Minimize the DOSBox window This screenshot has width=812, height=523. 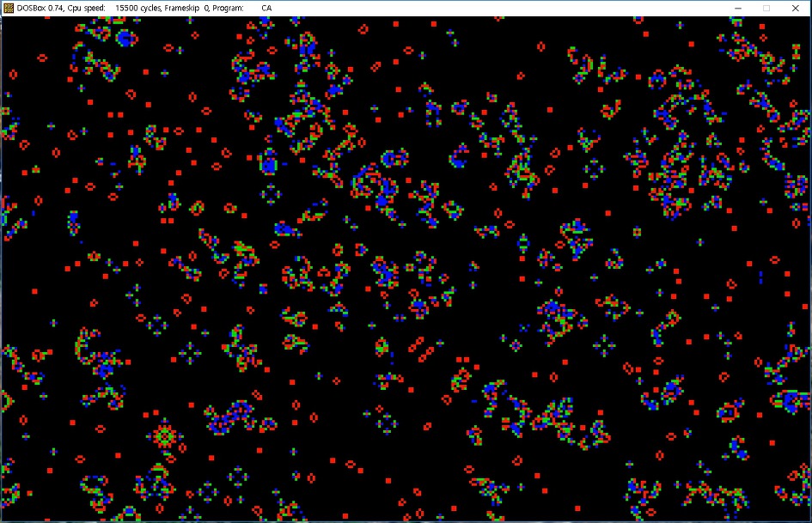click(738, 8)
